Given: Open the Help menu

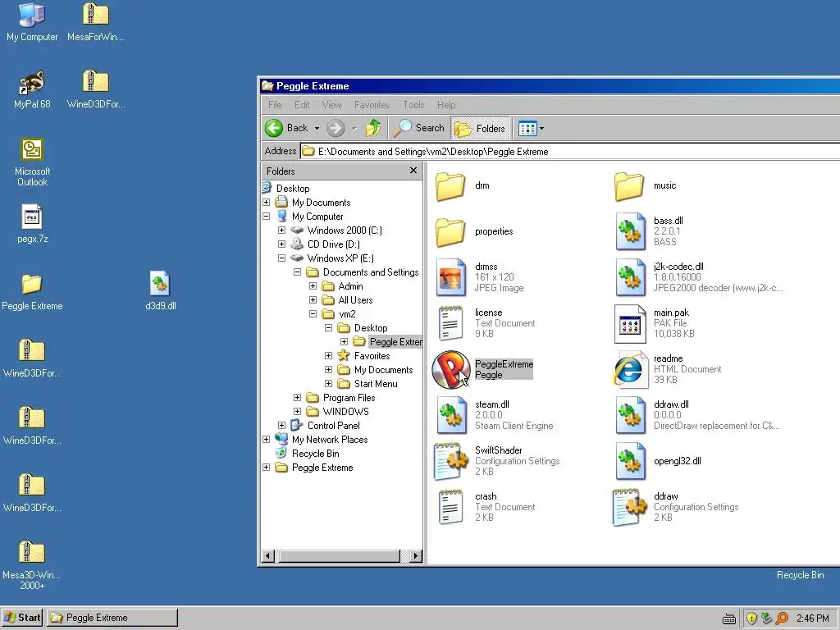Looking at the screenshot, I should coord(446,105).
